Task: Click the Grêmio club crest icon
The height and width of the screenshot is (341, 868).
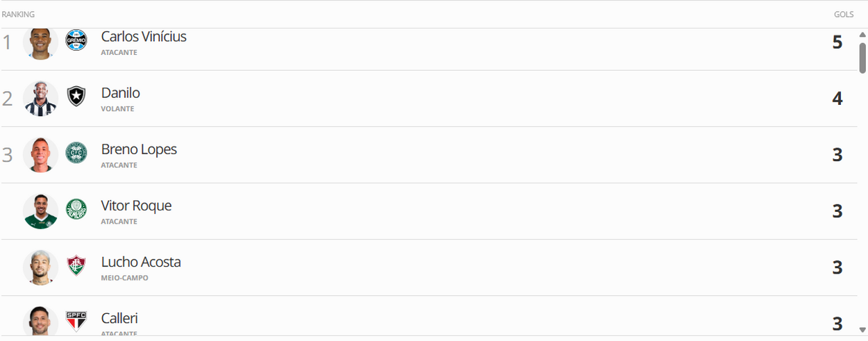Action: coord(76,40)
